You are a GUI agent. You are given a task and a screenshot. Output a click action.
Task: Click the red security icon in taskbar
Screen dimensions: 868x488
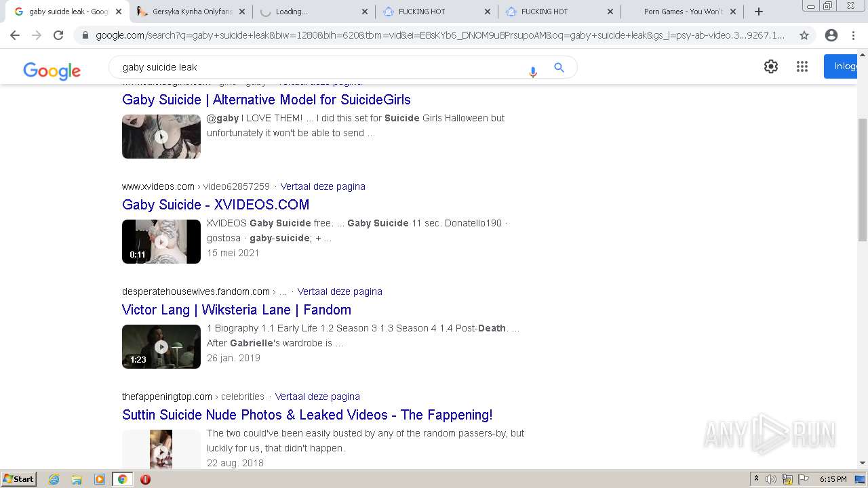[x=145, y=479]
